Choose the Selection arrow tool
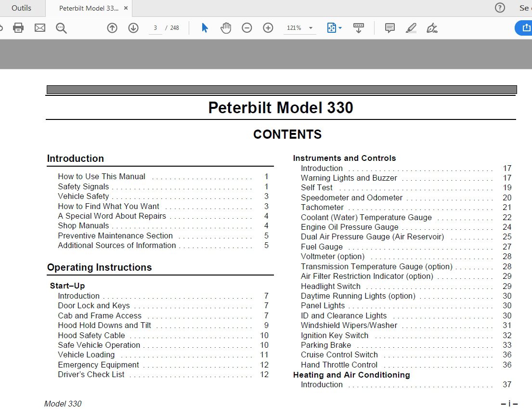This screenshot has width=532, height=420. coord(205,28)
